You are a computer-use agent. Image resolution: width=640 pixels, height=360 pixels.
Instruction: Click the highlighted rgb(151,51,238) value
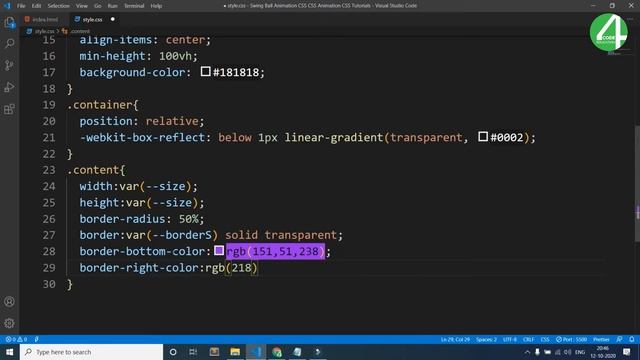(276, 251)
